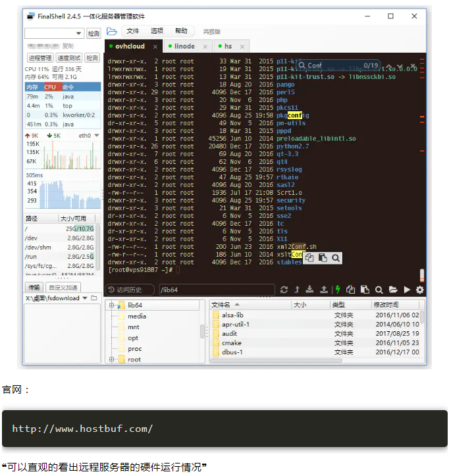The image size is (449, 476).
Task: Click the refresh icon in file toolbar
Action: (x=284, y=290)
